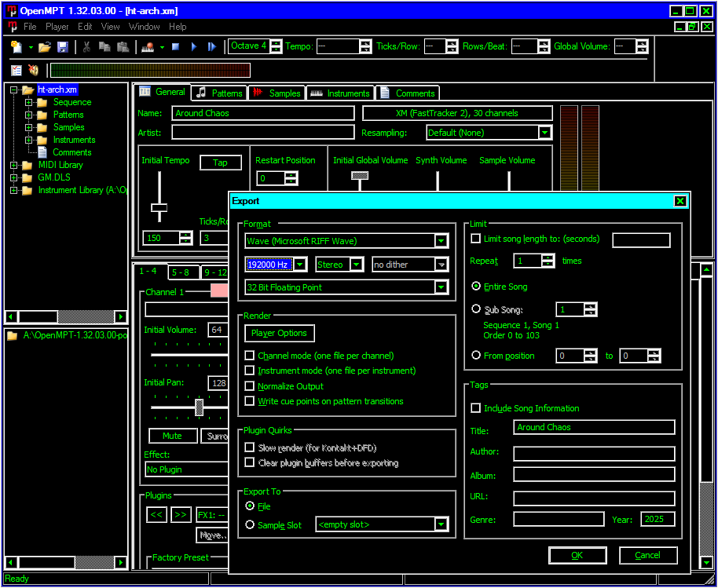The image size is (718, 588).
Task: Expand the MIDI Library tree node
Action: [x=13, y=165]
